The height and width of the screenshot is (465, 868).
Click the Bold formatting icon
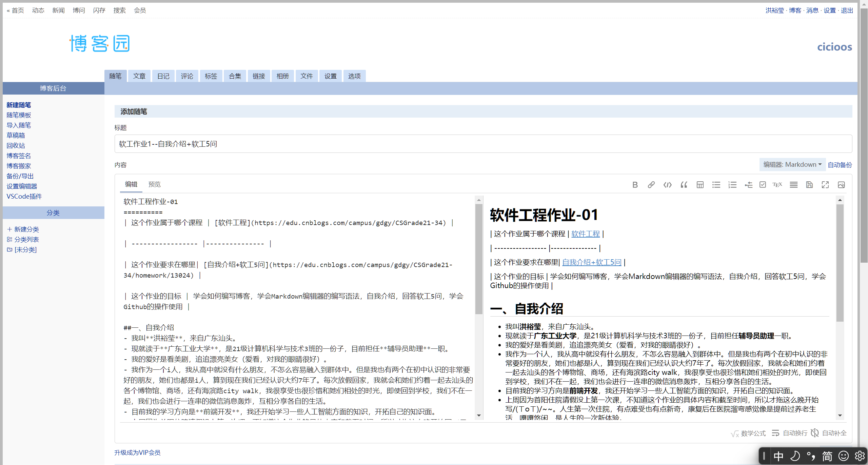point(635,185)
